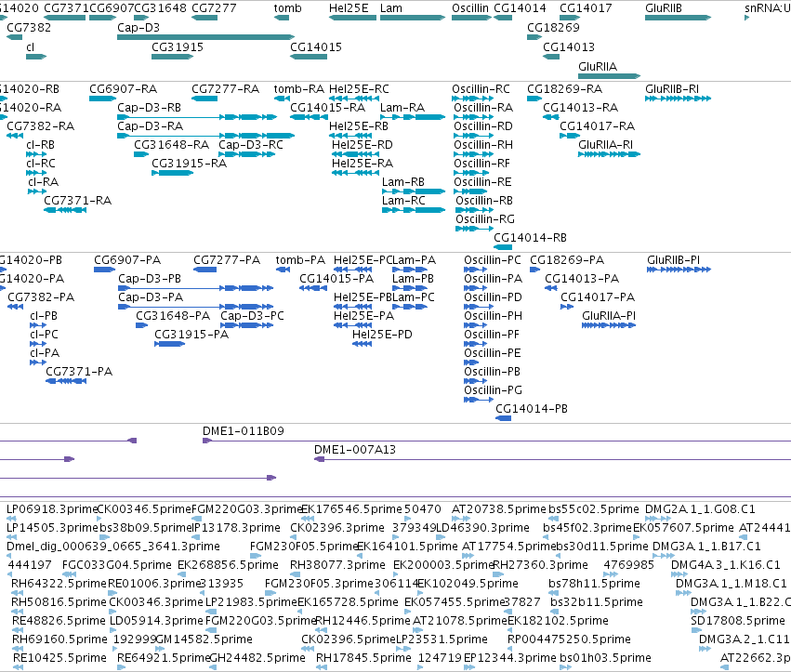Select the CG14015 gene label

tap(316, 46)
